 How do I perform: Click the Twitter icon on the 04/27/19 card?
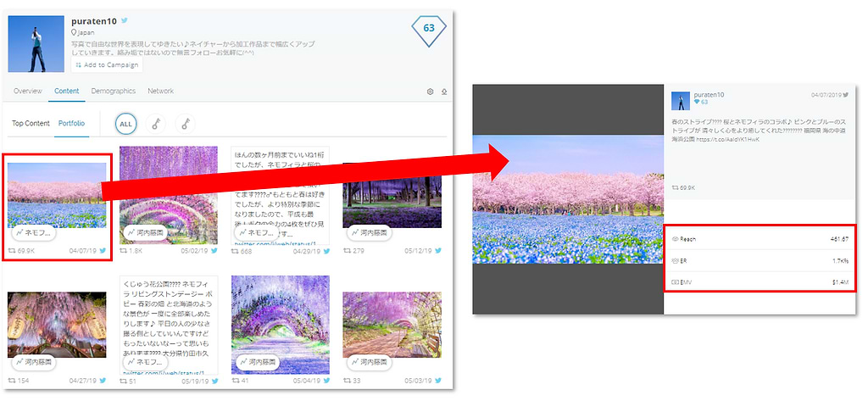click(x=103, y=381)
